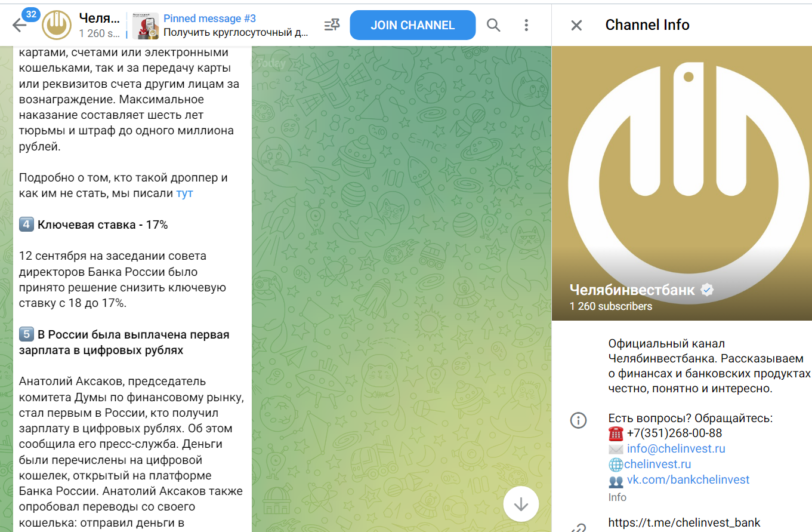
Task: Go back using the header arrow
Action: pyautogui.click(x=20, y=25)
